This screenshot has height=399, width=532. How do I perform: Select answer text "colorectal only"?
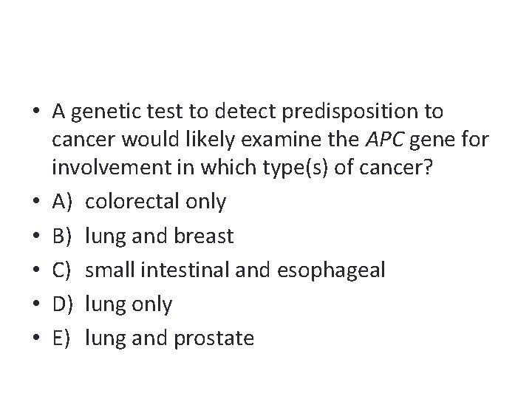coord(156,202)
